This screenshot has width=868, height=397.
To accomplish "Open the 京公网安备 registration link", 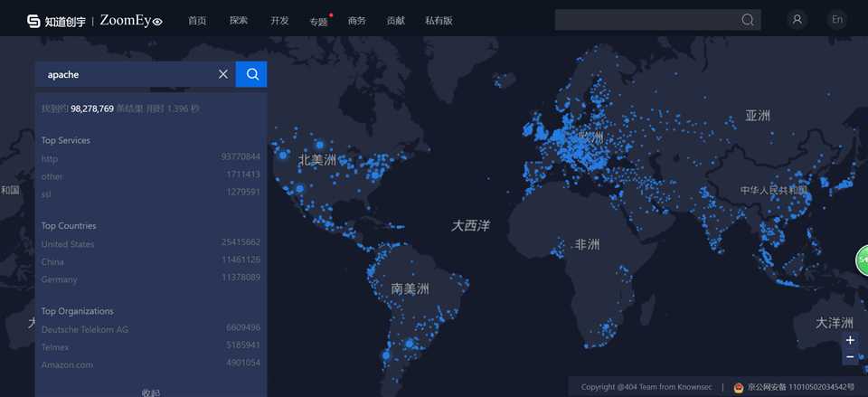I will click(801, 387).
